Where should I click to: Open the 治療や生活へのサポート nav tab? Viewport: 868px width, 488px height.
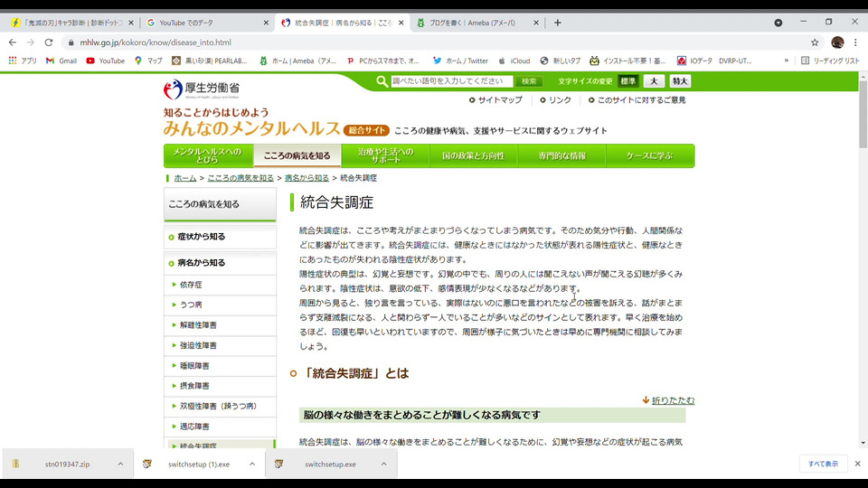[385, 156]
